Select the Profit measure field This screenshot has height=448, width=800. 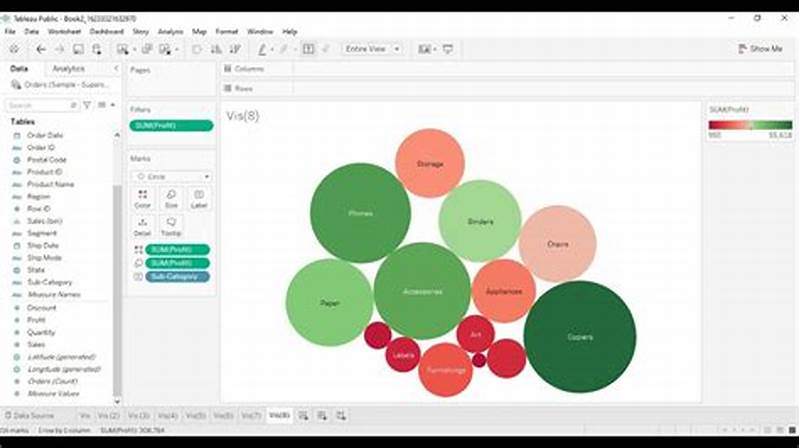[x=36, y=320]
